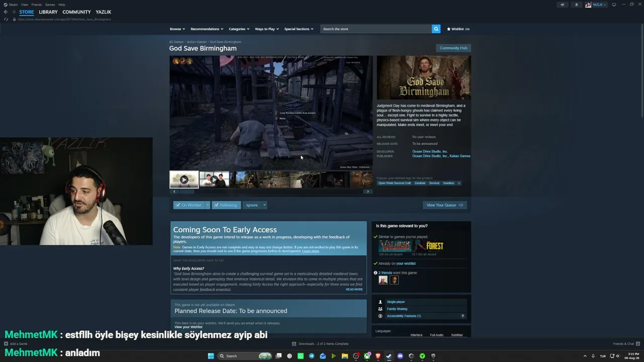The width and height of the screenshot is (644, 362).
Task: Expand the Ignore options dropdown arrow
Action: tap(264, 205)
